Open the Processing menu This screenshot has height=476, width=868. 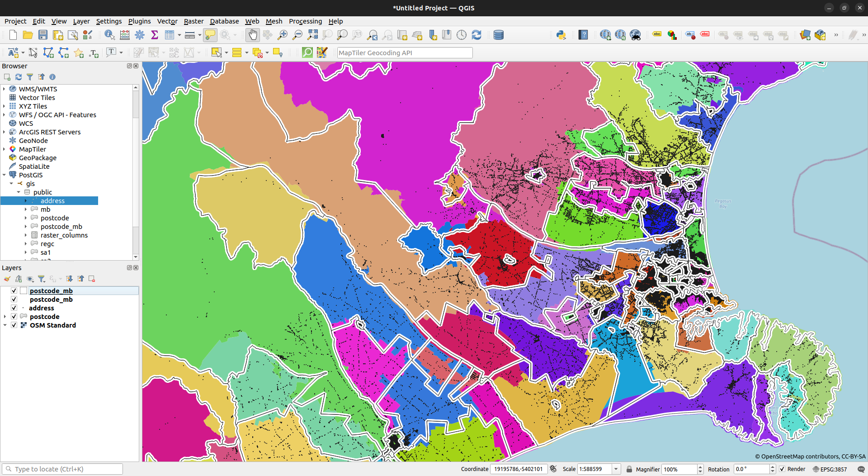(305, 21)
